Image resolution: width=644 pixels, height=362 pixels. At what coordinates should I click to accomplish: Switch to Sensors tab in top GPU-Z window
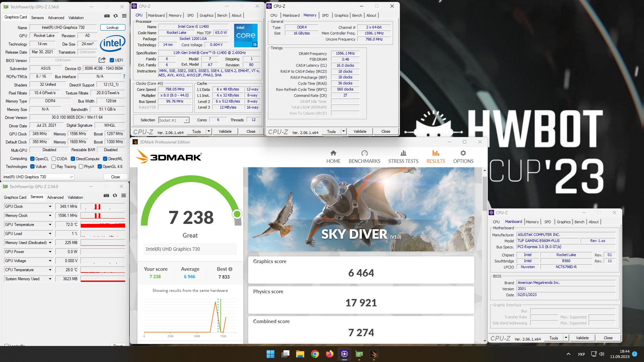click(37, 18)
